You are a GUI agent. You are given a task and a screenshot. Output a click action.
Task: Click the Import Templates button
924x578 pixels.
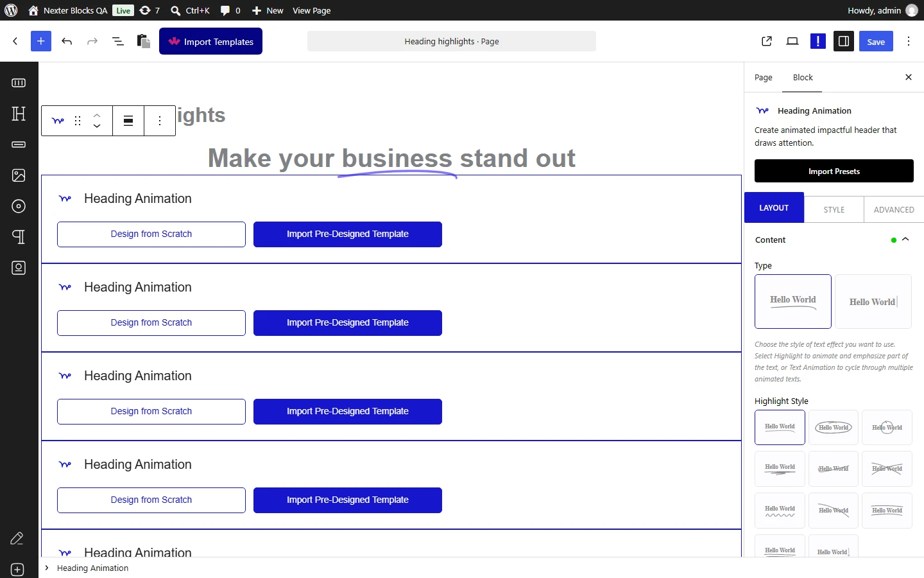tap(210, 41)
